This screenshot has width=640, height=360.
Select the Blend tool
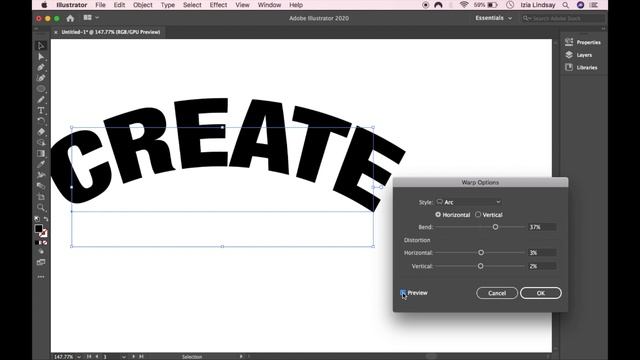click(x=41, y=186)
